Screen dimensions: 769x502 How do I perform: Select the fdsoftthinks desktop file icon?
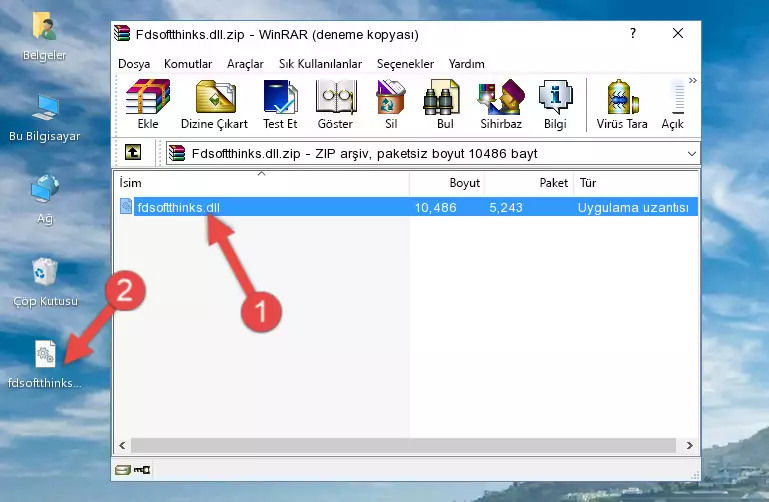45,365
